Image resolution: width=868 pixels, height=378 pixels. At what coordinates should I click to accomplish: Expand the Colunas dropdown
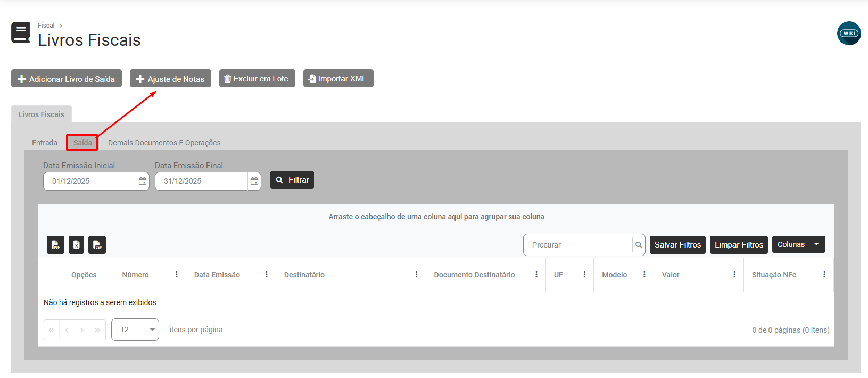(x=799, y=244)
